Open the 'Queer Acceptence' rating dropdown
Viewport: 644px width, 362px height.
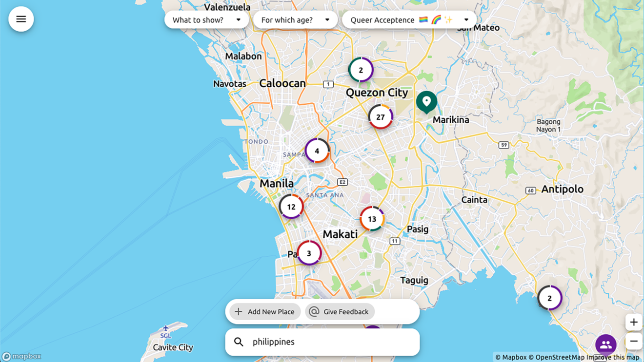(x=409, y=19)
